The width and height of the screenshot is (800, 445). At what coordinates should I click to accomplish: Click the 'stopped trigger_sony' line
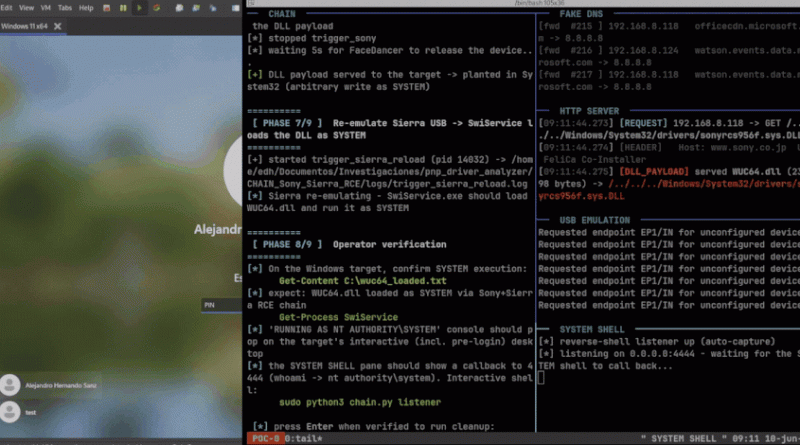click(x=312, y=38)
